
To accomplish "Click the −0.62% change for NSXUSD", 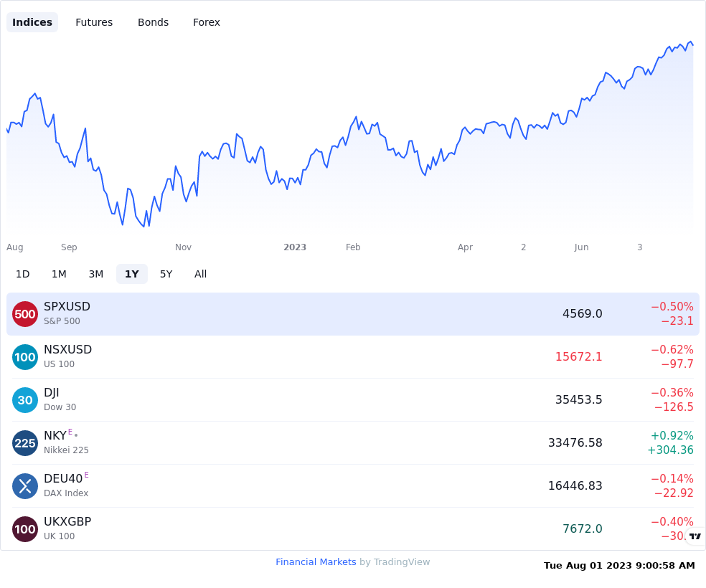I will pyautogui.click(x=672, y=349).
